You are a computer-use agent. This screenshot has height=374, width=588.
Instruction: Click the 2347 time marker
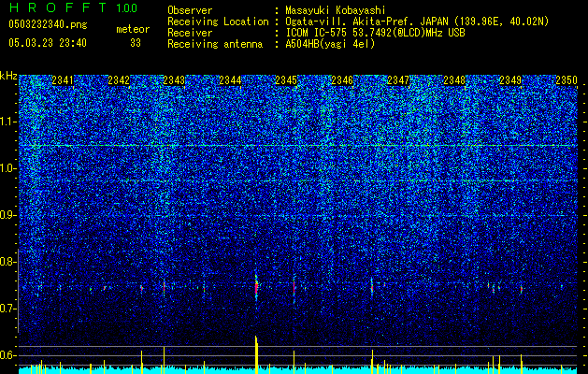(398, 80)
